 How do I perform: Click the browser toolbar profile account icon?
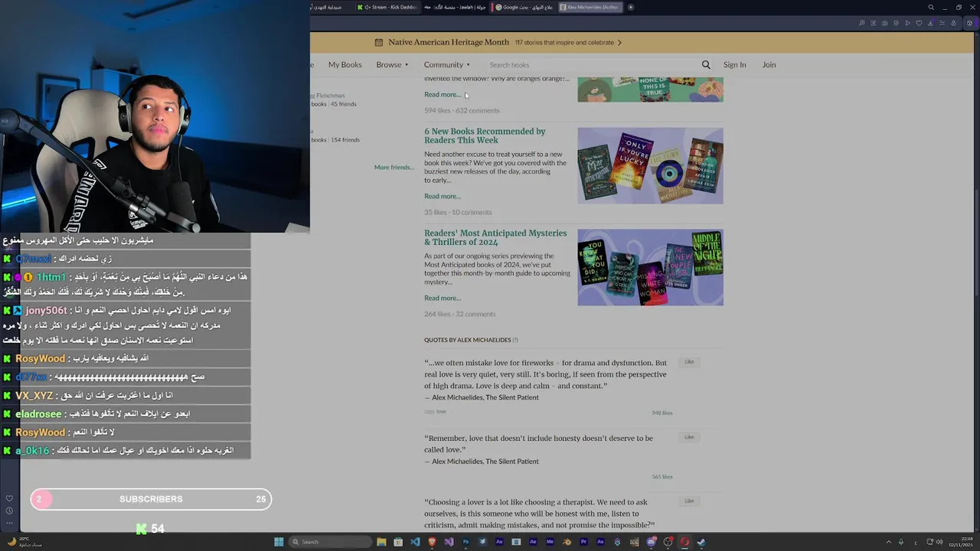953,23
